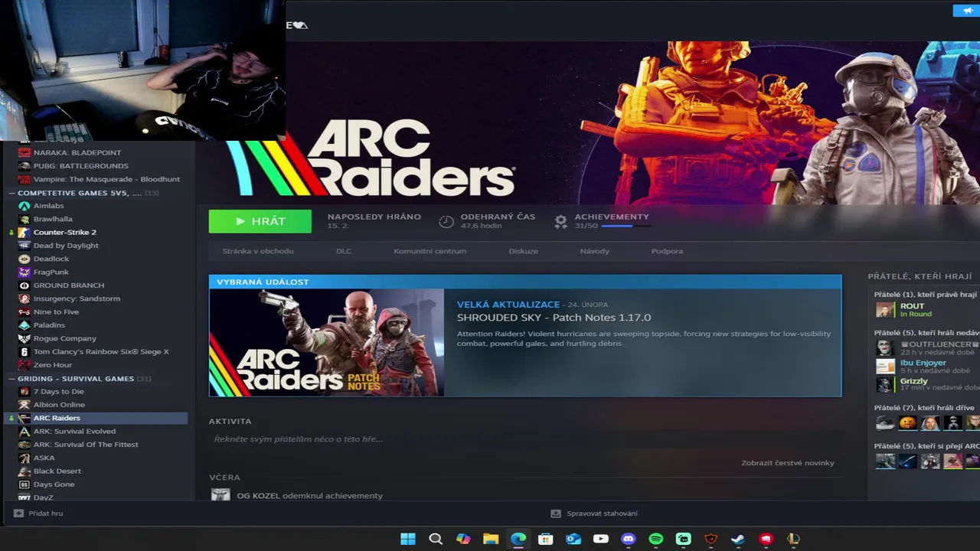This screenshot has height=551, width=980.
Task: Open the Stránka v obchodě tab
Action: point(258,251)
